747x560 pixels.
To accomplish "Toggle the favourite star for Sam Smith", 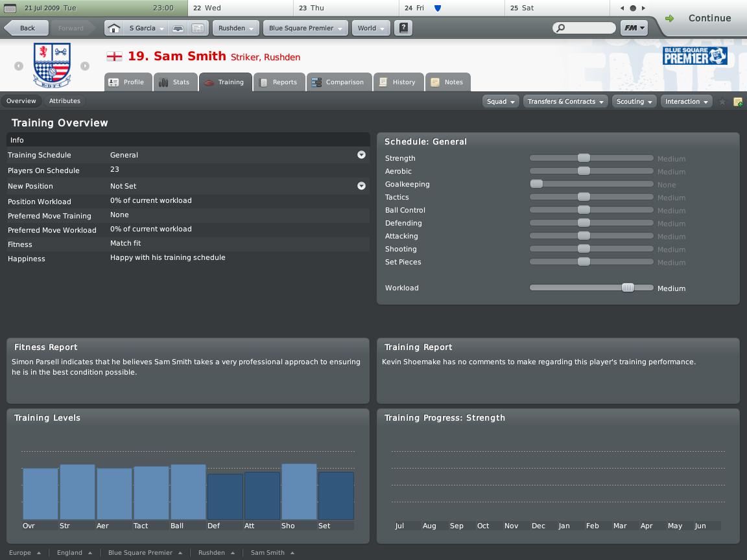I will (x=722, y=102).
